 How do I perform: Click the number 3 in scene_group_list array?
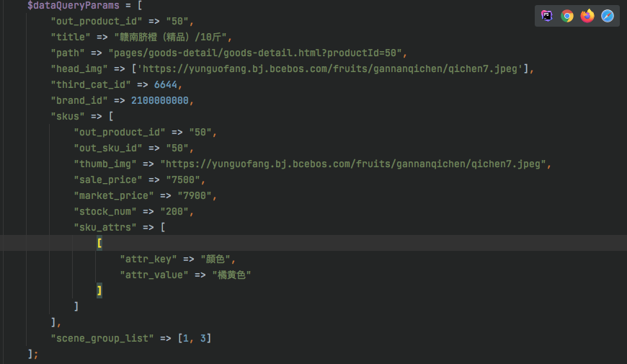coord(203,338)
